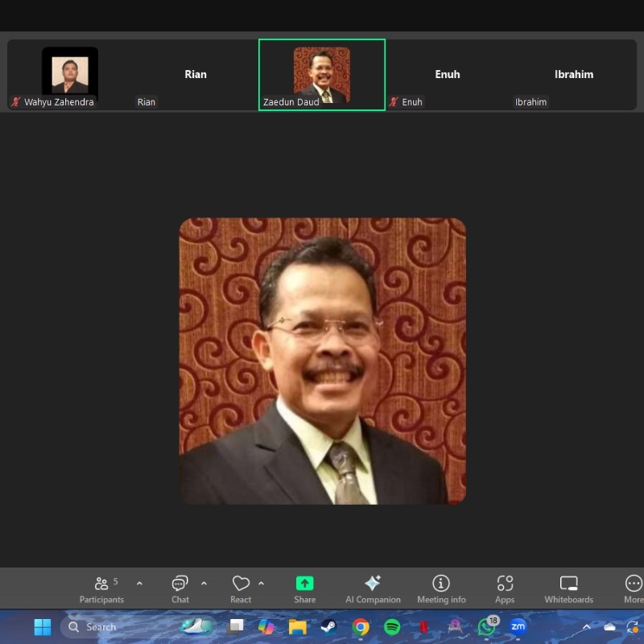Click the OneDrive cloud tray icon
Screen dimensions: 644x644
click(609, 627)
